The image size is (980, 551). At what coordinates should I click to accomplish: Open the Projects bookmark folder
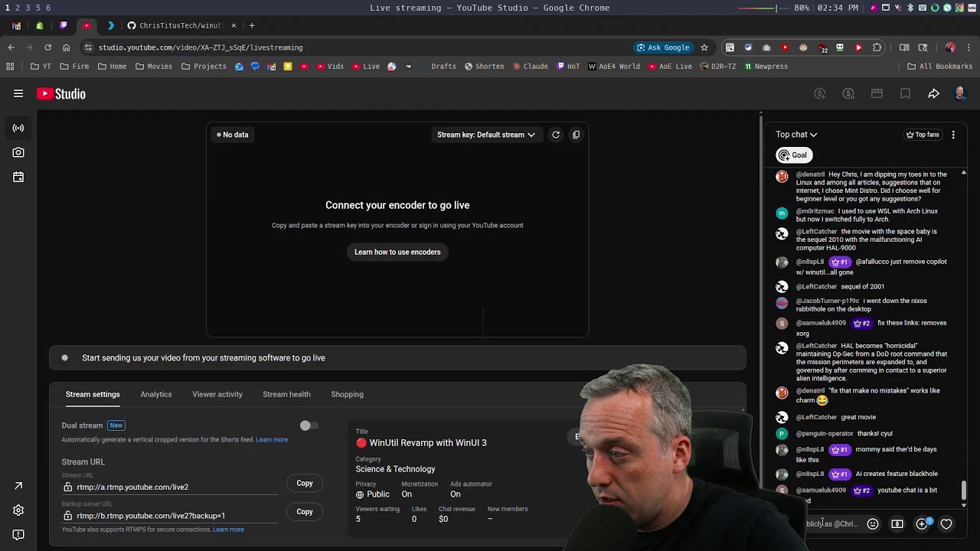click(204, 67)
